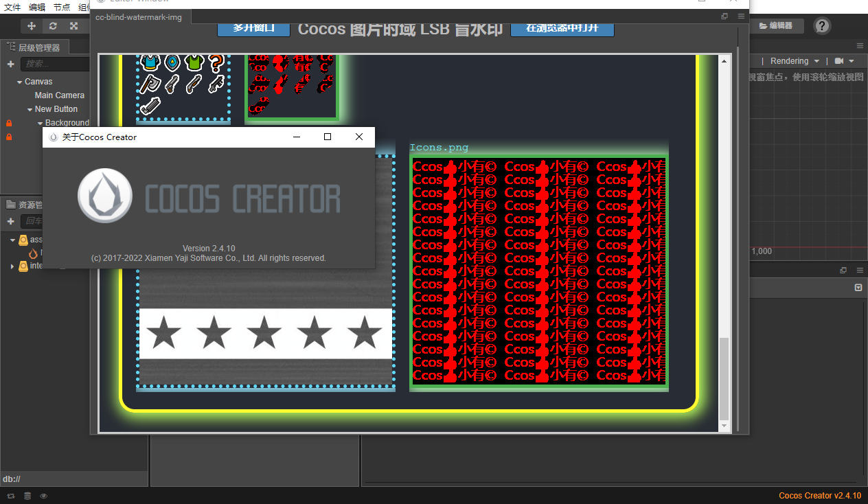Click the 多开窗口 button

point(253,28)
